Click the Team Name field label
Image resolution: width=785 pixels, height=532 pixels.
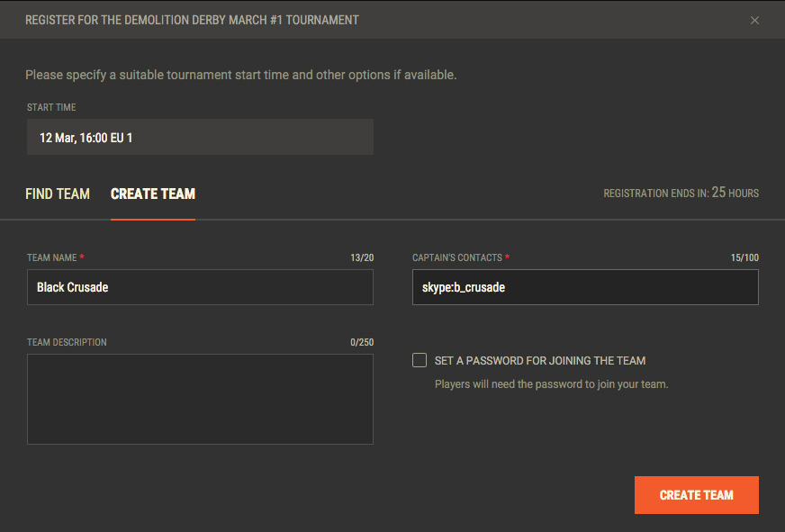(52, 258)
